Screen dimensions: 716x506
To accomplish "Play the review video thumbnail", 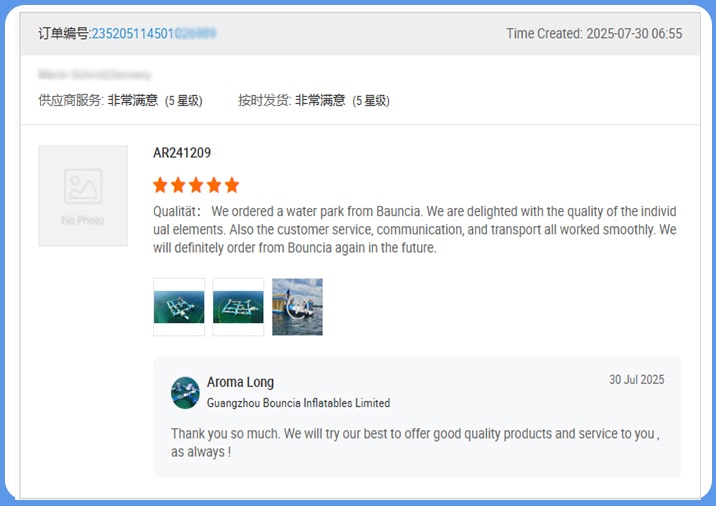I will (x=297, y=307).
